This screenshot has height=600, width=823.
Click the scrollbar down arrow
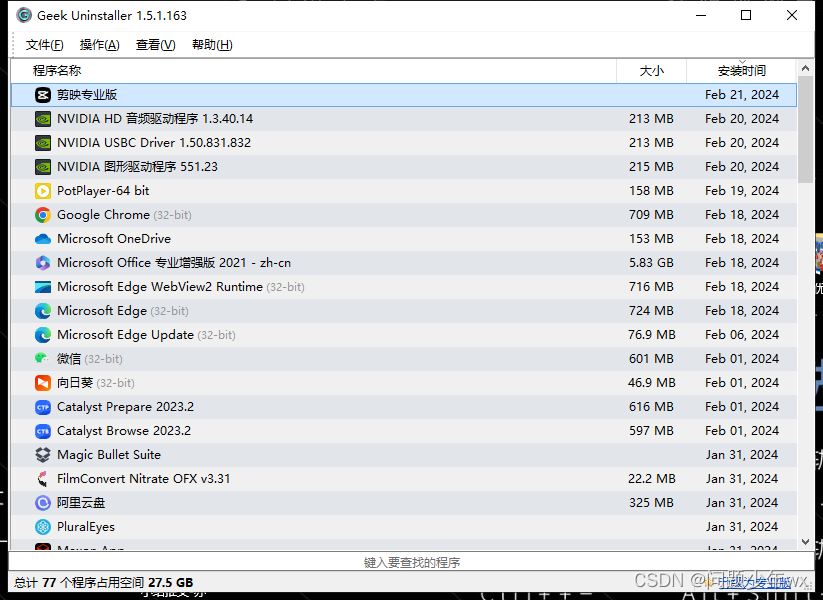pos(805,542)
